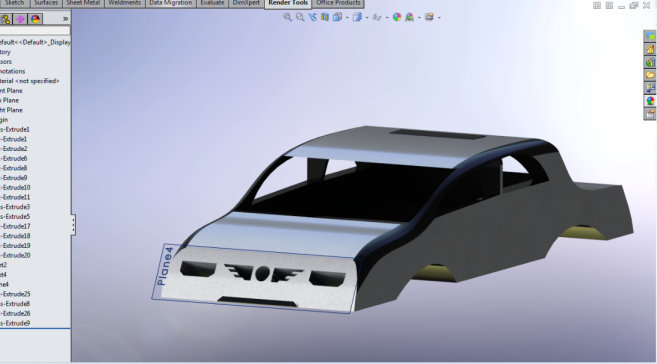Open the View Orientation cube icon

(337, 17)
